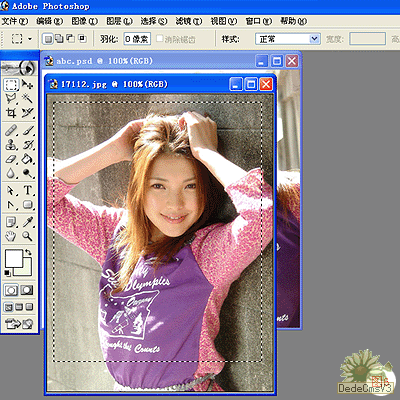Viewport: 400px width, 400px height.
Task: Click the foreground color swatch
Action: pos(14,258)
